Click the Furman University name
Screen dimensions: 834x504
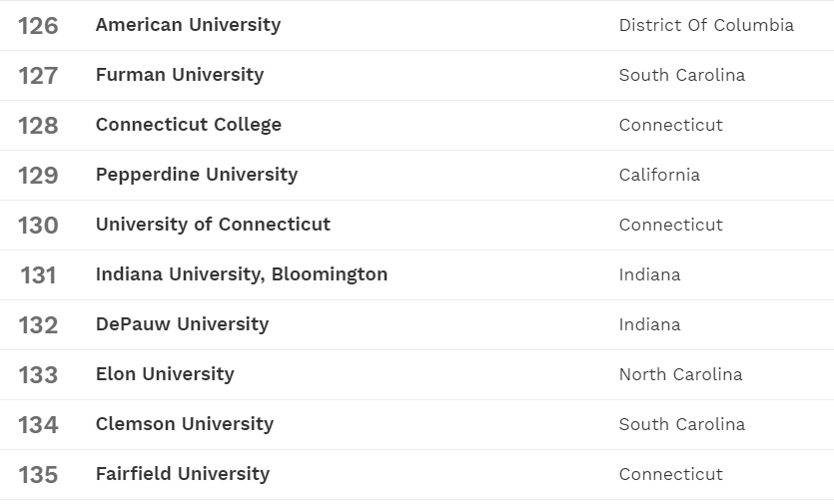pyautogui.click(x=180, y=75)
